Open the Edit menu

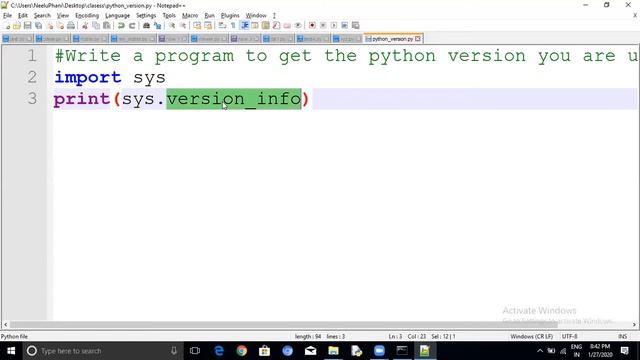coord(22,16)
